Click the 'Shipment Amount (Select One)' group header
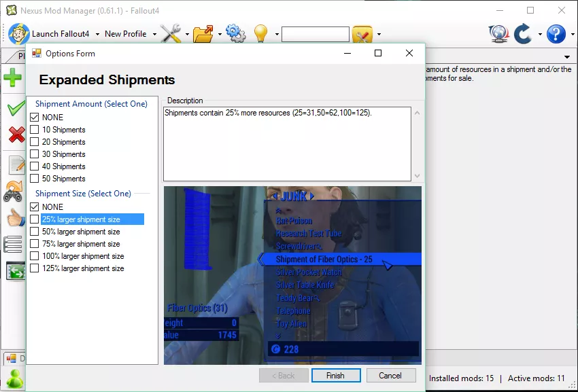This screenshot has height=392, width=578. 91,104
